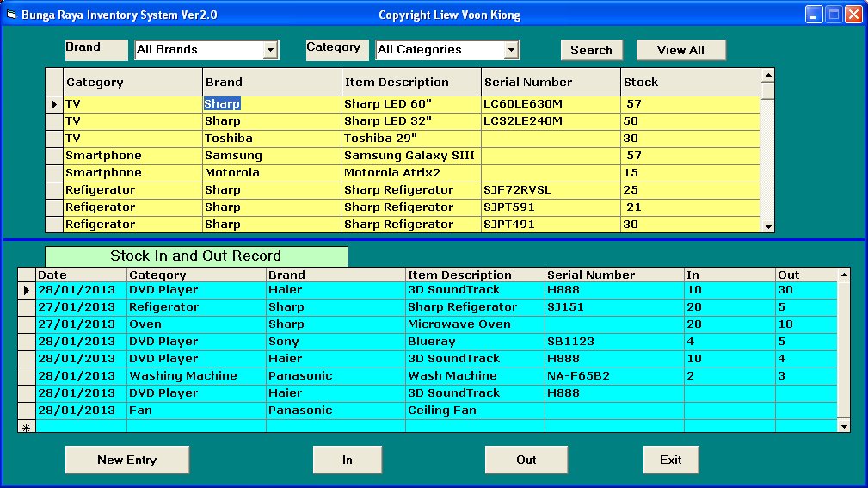Minimize the Bunga Raya Inventory window

coord(813,15)
